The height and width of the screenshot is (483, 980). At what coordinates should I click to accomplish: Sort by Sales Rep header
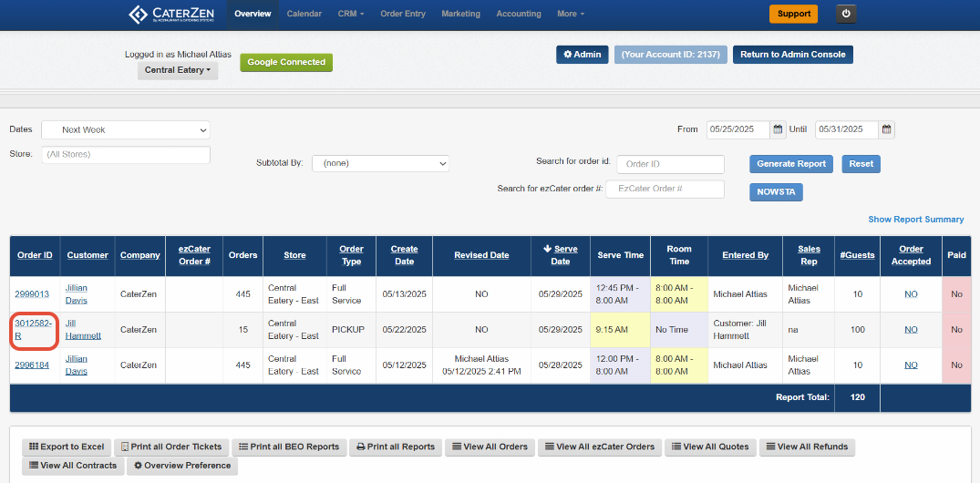[x=809, y=255]
